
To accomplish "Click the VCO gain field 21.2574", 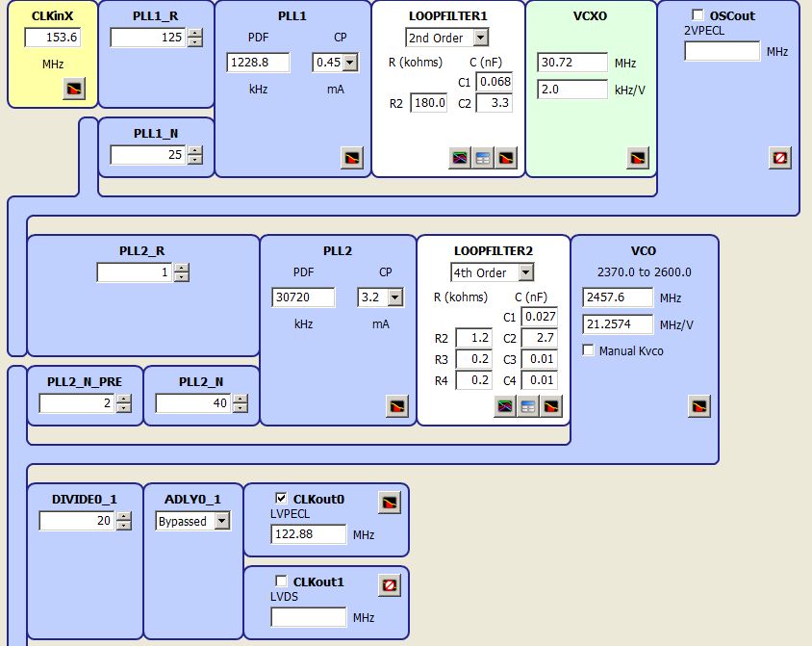I will tap(618, 324).
